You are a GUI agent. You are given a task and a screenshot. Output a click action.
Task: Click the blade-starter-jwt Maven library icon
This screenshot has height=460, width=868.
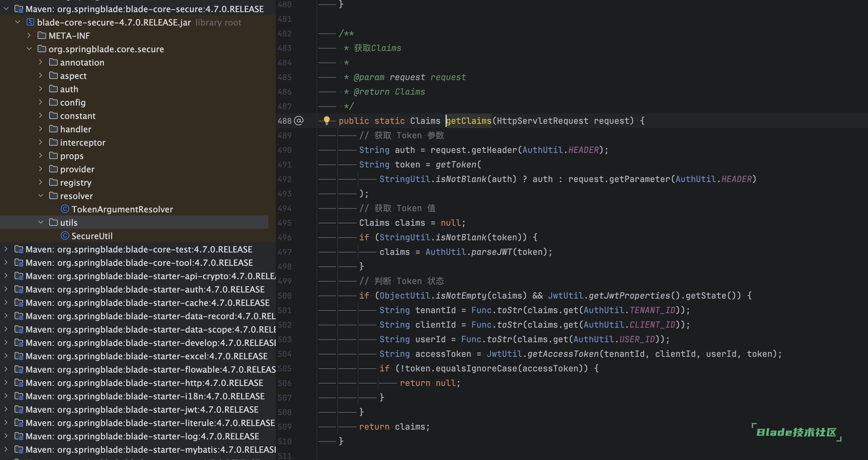[19, 410]
